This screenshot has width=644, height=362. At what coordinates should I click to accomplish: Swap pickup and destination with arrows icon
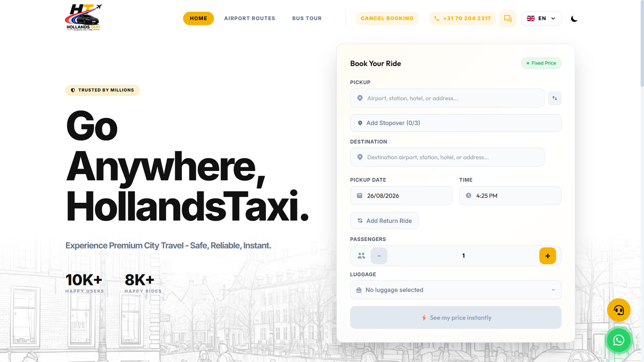(x=555, y=98)
